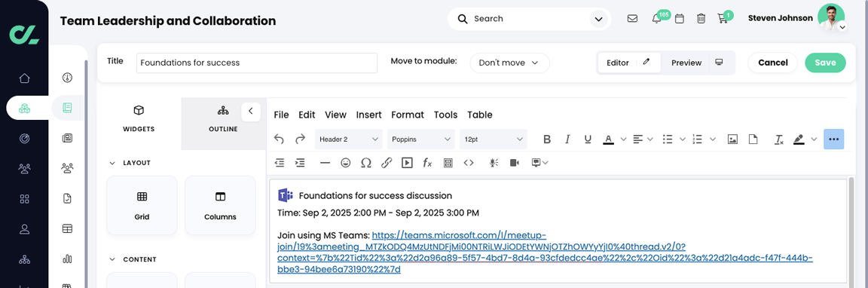Apply highlight background color
This screenshot has height=288, width=868.
tap(798, 139)
